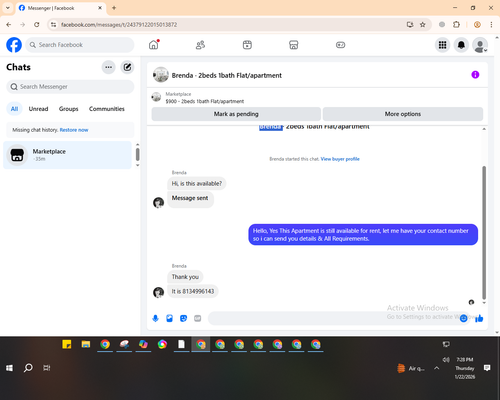500x400 pixels.
Task: Click the 'Thank you' message bubble
Action: [x=185, y=277]
